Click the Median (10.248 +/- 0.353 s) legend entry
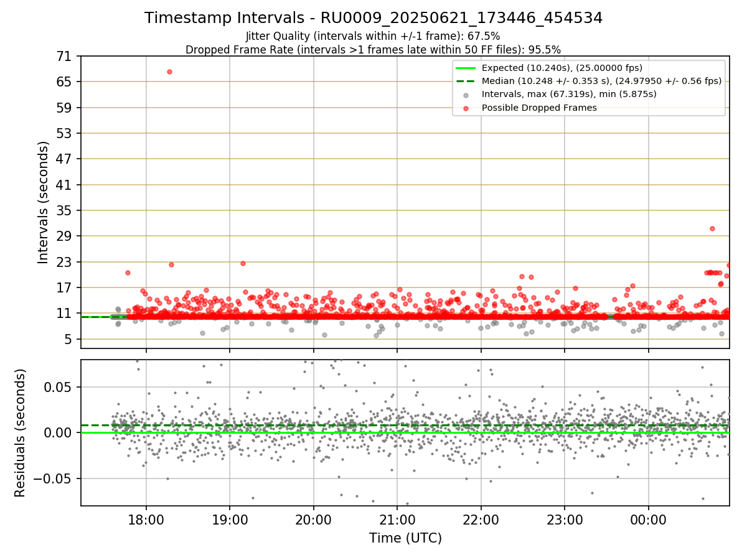The image size is (747, 560). [601, 81]
